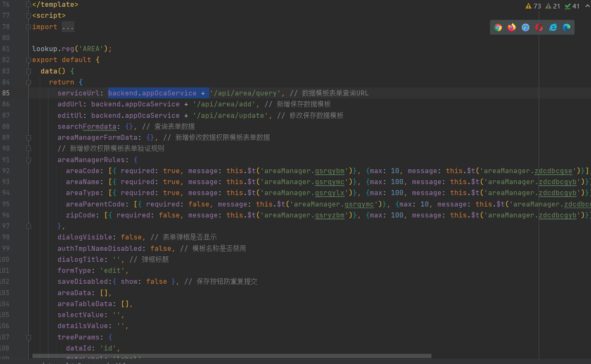Click the 'export default' keyword
This screenshot has height=364, width=591.
(62, 60)
